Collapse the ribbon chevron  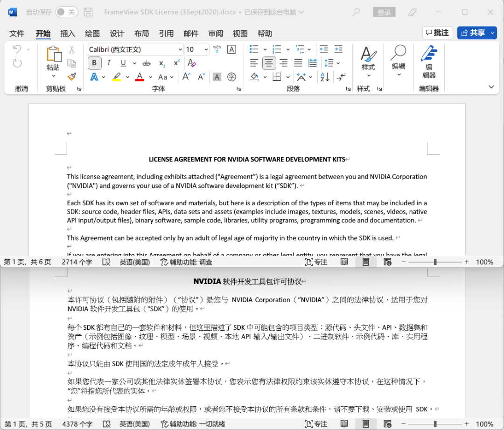[491, 87]
